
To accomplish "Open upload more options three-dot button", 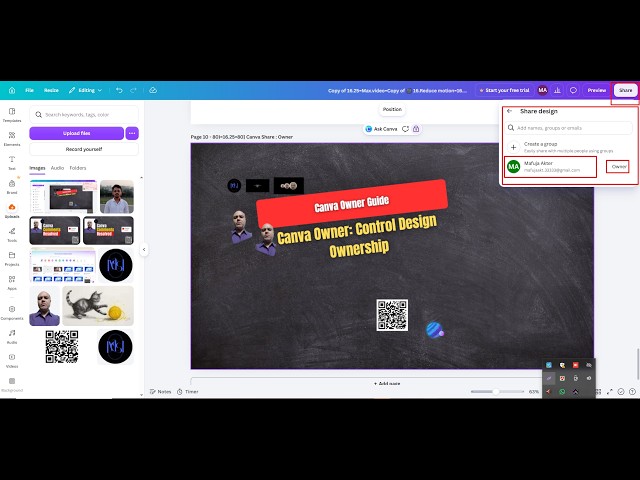I will 132,133.
